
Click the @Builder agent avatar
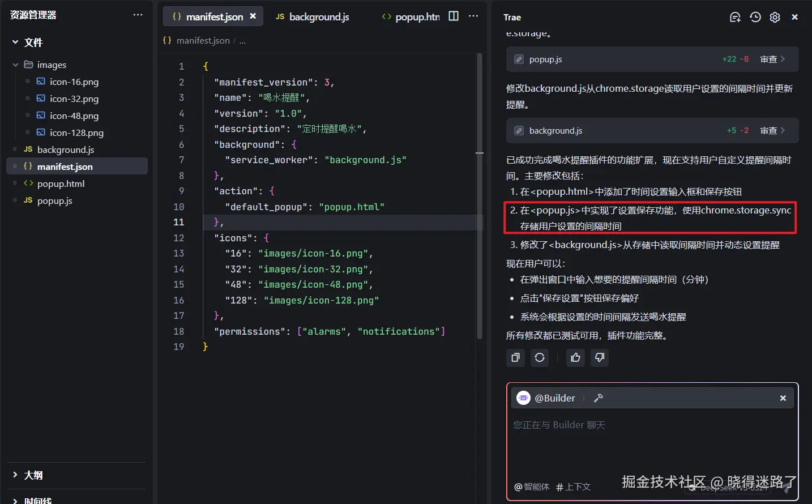coord(524,398)
